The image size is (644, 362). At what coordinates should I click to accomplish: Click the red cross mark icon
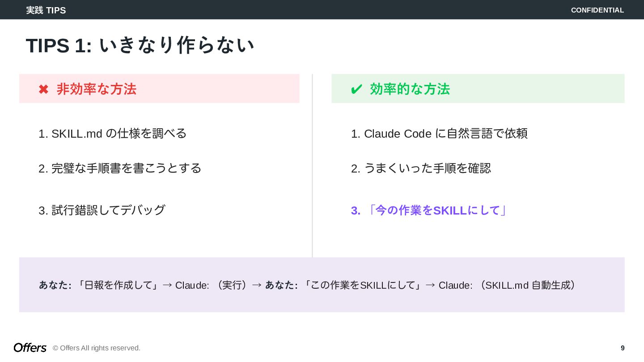pyautogui.click(x=43, y=90)
